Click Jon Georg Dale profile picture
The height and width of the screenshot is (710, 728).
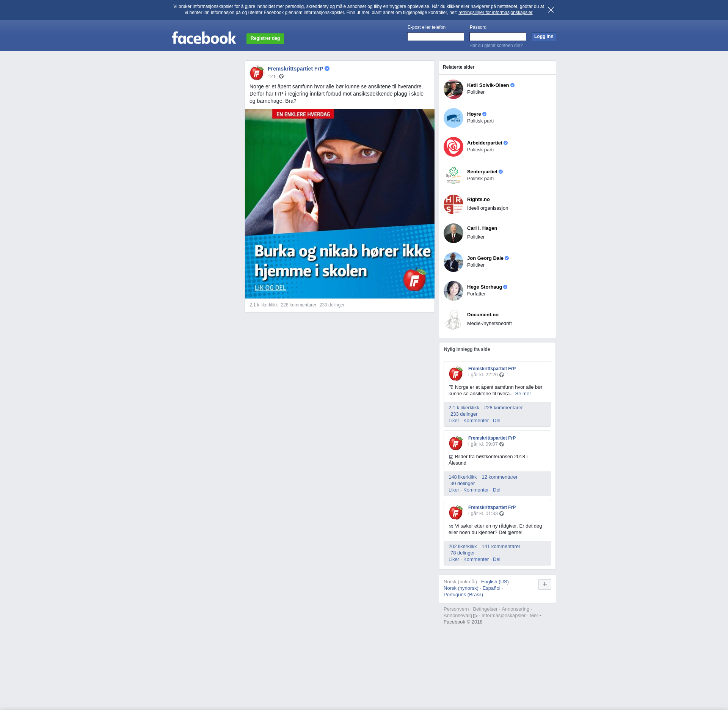pyautogui.click(x=453, y=262)
